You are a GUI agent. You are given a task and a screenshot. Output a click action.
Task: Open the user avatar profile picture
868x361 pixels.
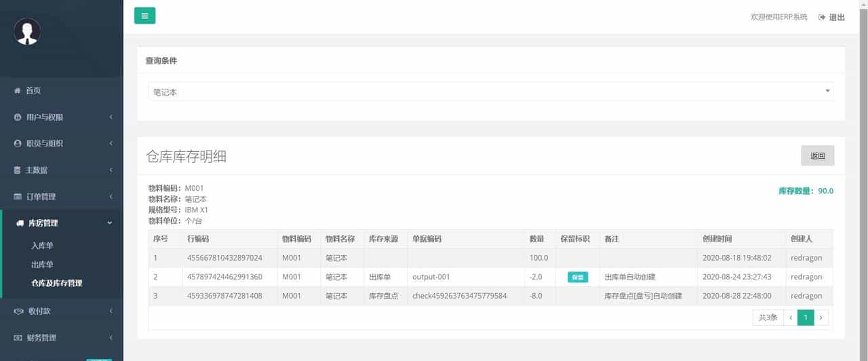point(27,31)
